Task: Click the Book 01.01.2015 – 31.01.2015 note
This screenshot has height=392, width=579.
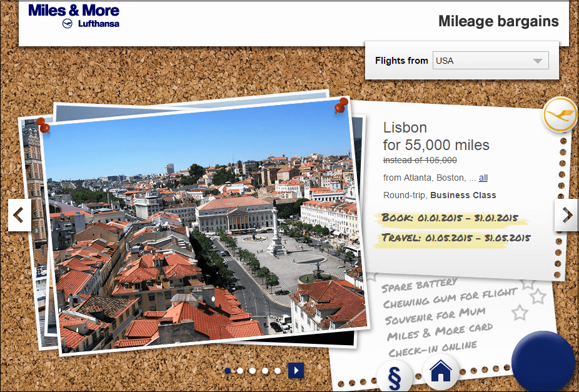Action: coord(450,218)
